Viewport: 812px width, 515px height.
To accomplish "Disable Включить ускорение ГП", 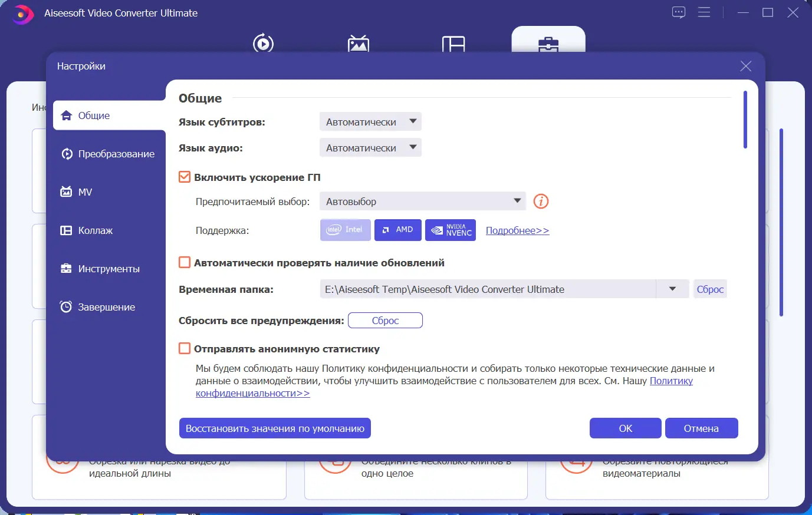I will point(183,176).
